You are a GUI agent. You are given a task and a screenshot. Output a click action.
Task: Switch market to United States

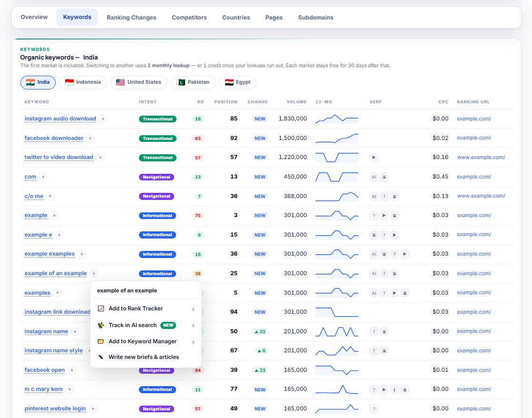139,82
